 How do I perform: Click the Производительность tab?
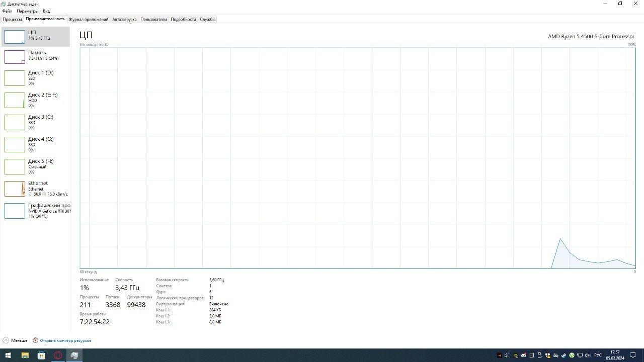[45, 19]
